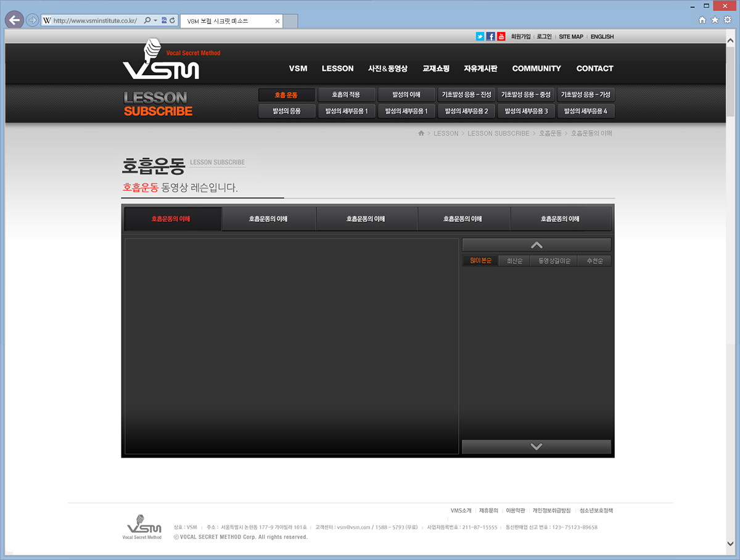Open browser tools gear icon

pos(728,20)
